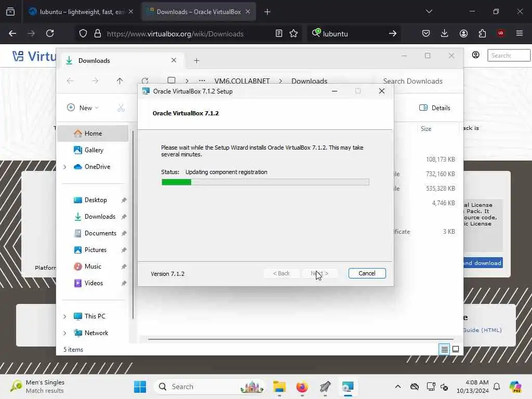
Task: Open Firefox list all tabs dropdown
Action: coord(429,11)
